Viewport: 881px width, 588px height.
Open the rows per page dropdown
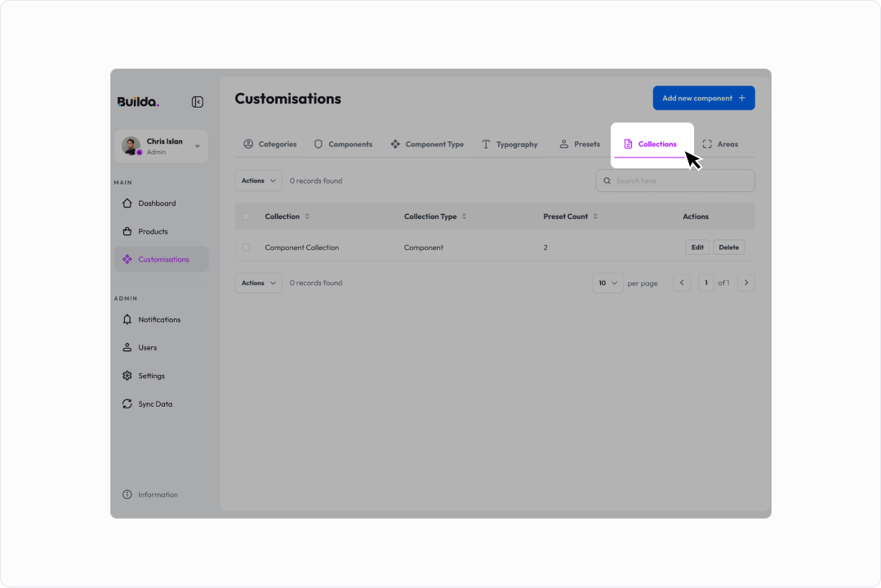point(607,283)
